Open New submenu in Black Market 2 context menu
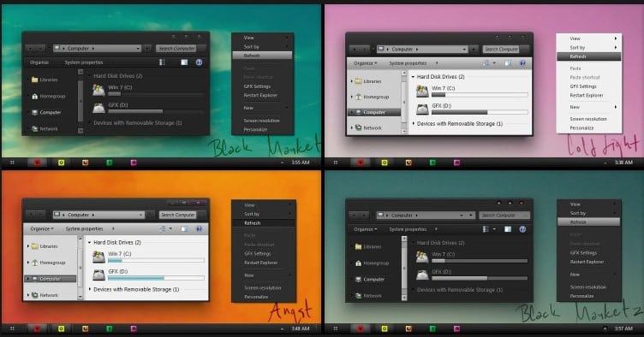644x337 pixels. (x=588, y=275)
